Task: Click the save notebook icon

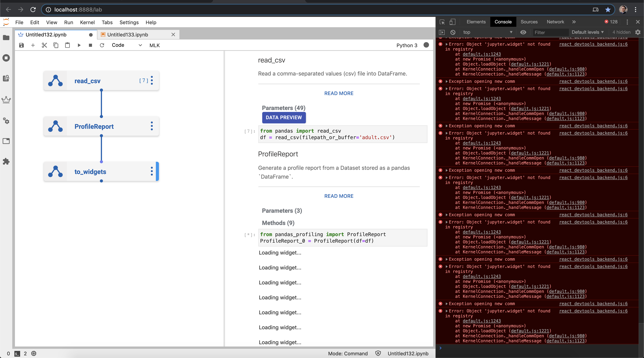Action: click(x=21, y=45)
